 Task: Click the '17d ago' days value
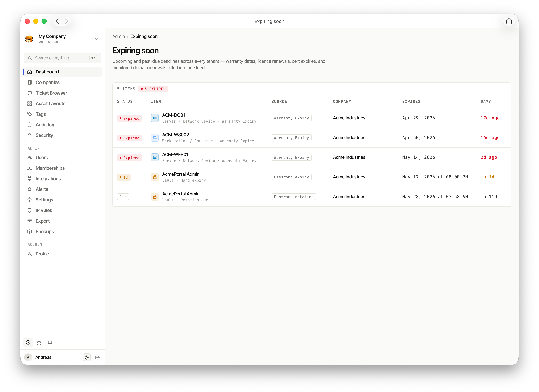click(490, 118)
